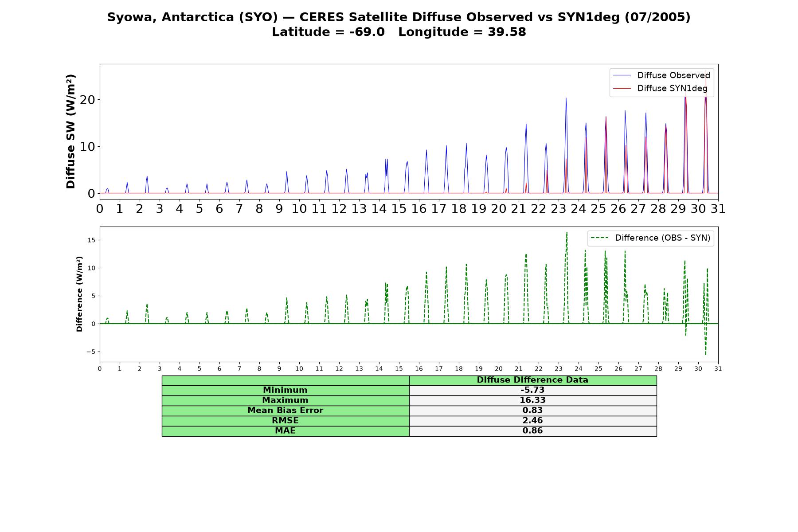Click the green dashed legend line sample
Screen dimensions: 798x532
[x=599, y=238]
